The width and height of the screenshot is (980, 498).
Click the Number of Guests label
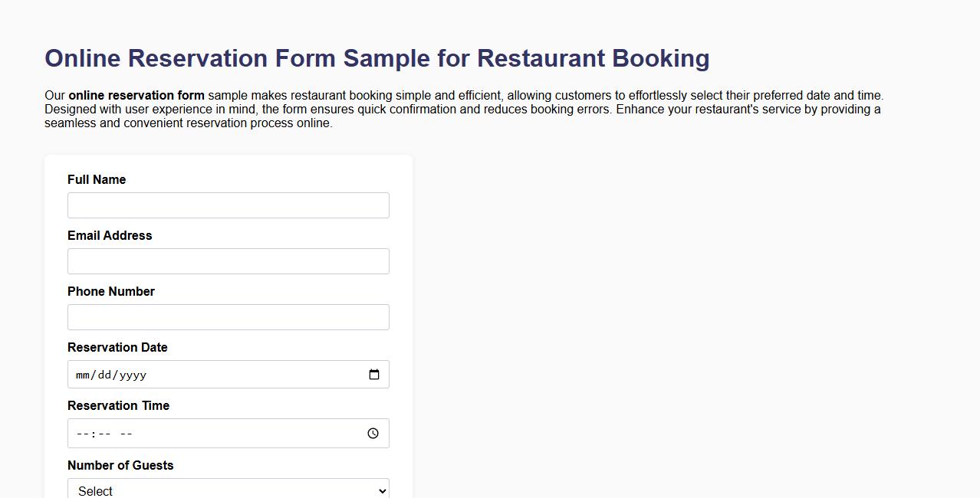120,465
